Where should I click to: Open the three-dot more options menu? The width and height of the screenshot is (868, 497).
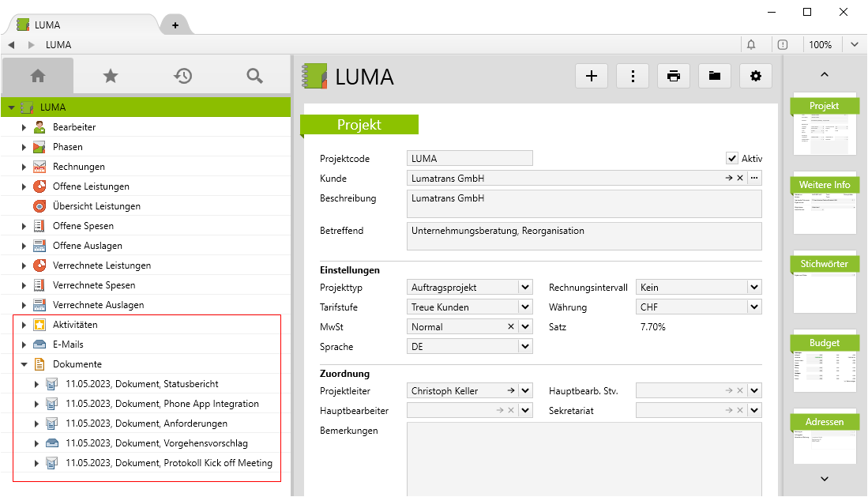pyautogui.click(x=633, y=76)
